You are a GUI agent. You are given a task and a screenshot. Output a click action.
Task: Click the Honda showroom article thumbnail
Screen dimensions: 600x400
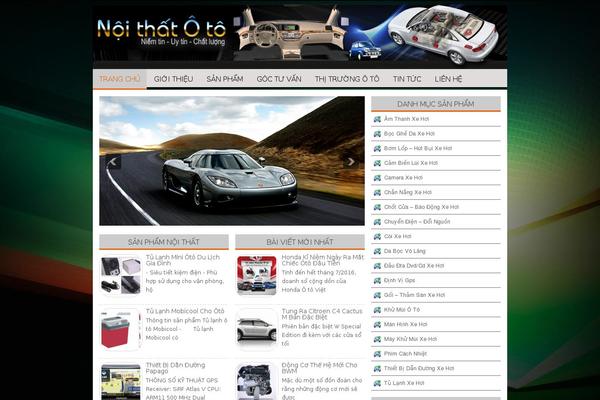(257, 276)
